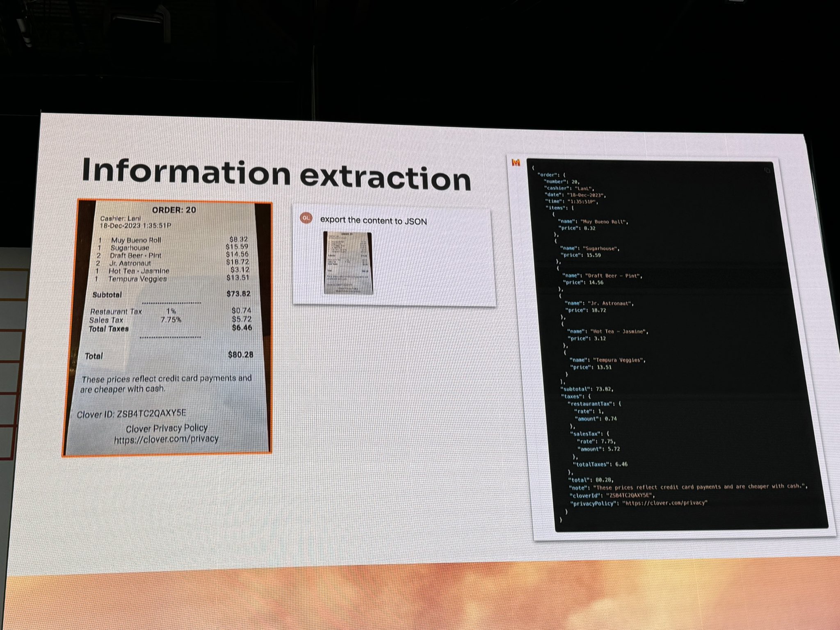Click the privacyPolicy URL in JSON output

pyautogui.click(x=664, y=502)
